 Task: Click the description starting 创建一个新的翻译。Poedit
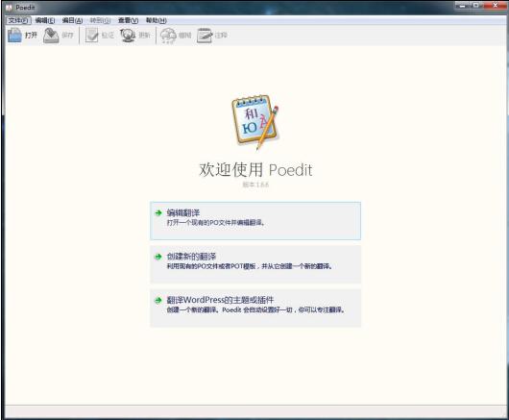255,309
